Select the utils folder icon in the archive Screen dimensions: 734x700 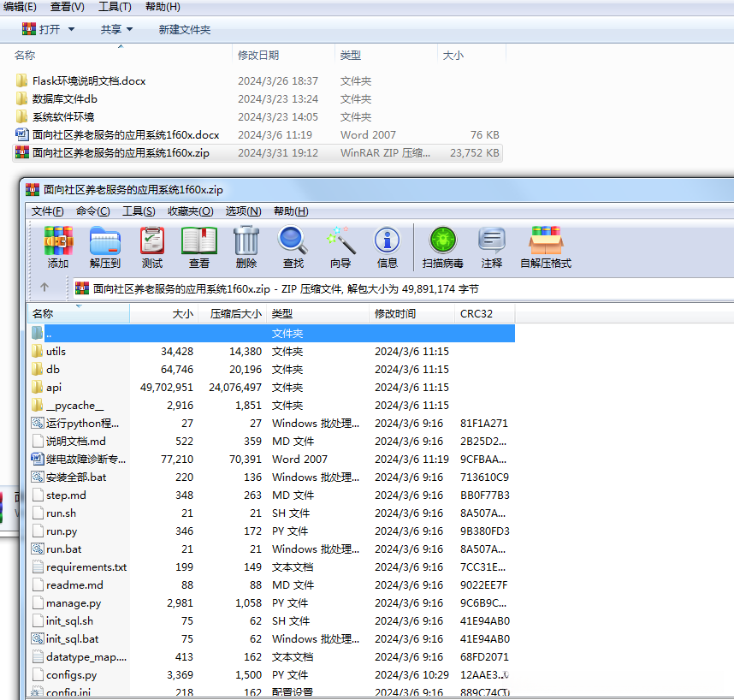[38, 351]
